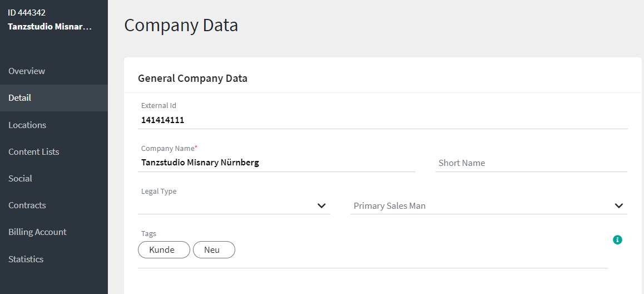Select the Kunde tag chip
Screen dimensions: 644x294
point(162,250)
